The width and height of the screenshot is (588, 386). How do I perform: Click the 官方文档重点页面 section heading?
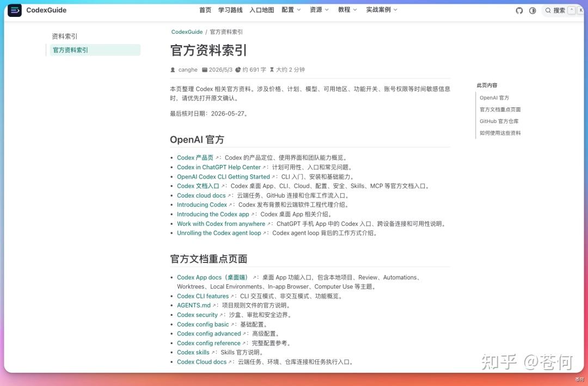[x=209, y=259]
